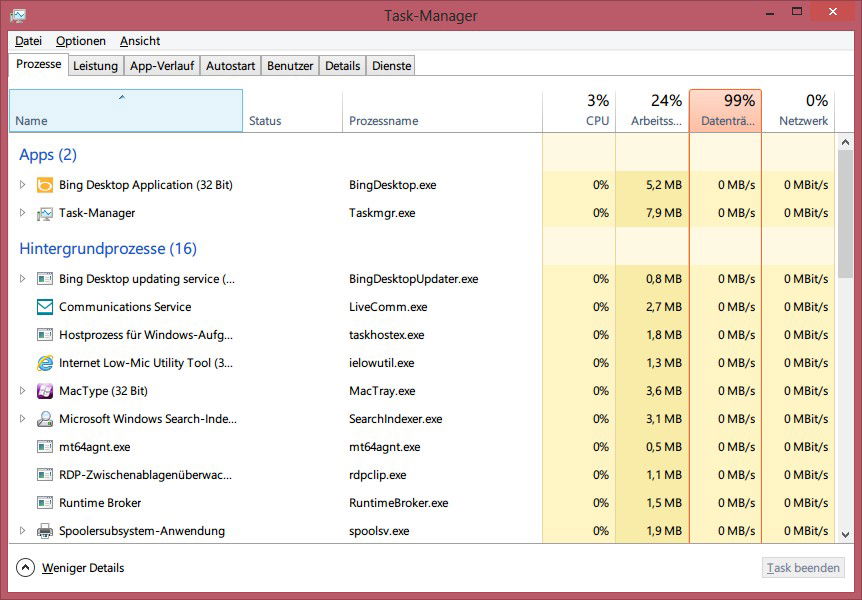The image size is (862, 600).
Task: Click the Hostprozess für Windows-Aufg... icon
Action: pos(45,335)
